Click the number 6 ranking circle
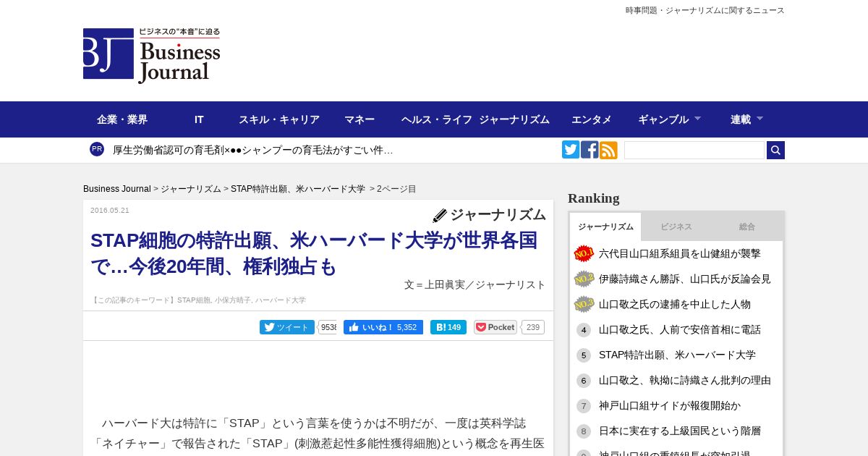The image size is (868, 456). click(584, 381)
